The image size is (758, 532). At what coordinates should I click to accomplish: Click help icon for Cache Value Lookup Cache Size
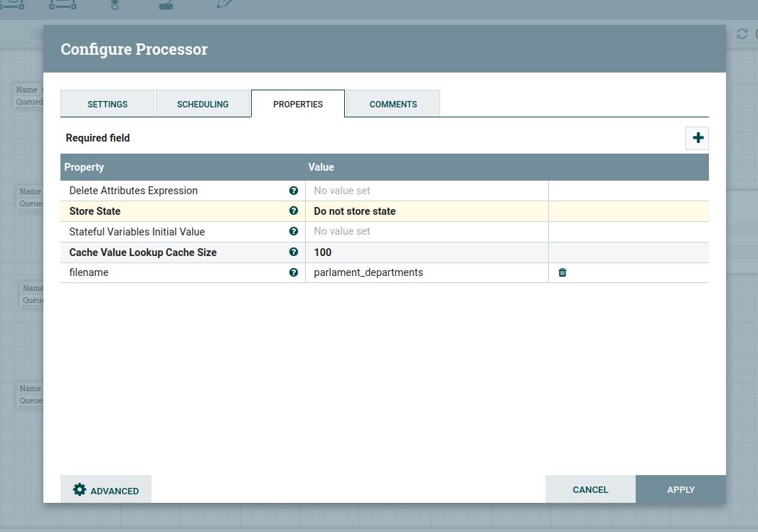[293, 252]
